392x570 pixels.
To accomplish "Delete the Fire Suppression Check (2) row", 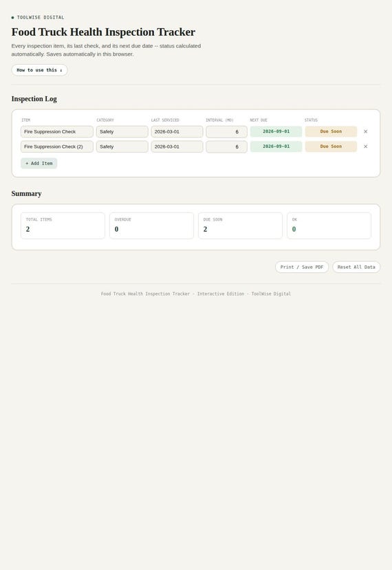I will click(365, 146).
